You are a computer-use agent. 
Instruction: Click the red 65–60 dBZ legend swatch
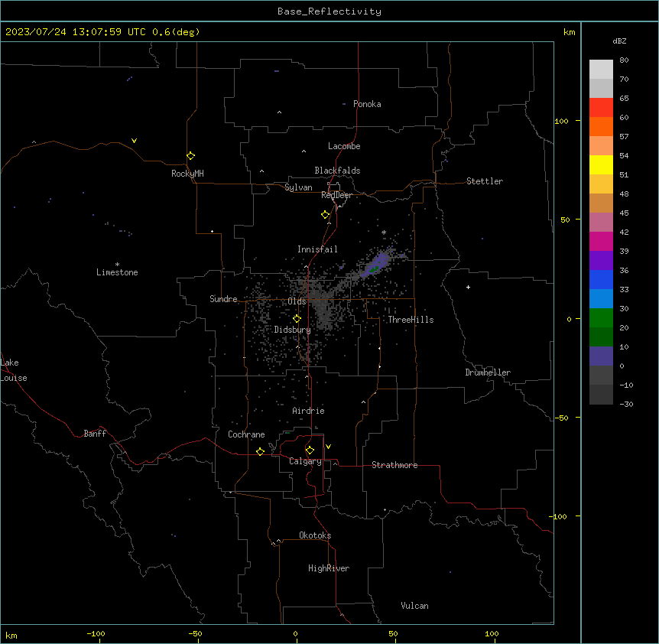[601, 107]
